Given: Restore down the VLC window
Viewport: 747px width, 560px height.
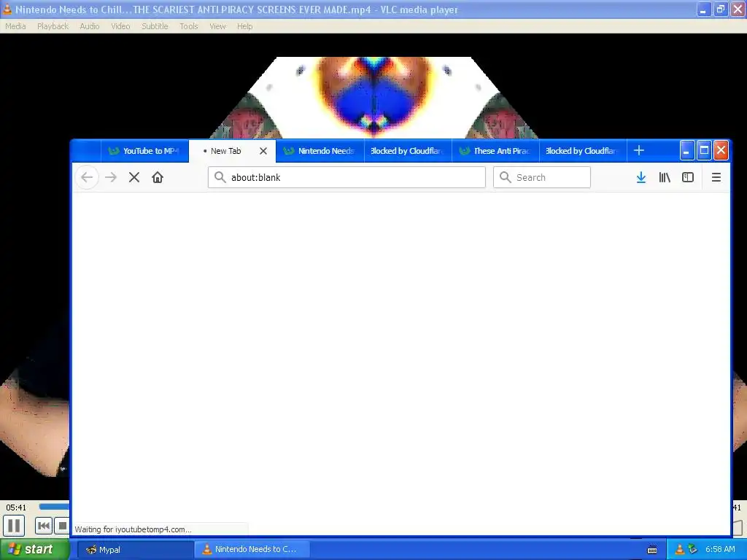Looking at the screenshot, I should [720, 9].
